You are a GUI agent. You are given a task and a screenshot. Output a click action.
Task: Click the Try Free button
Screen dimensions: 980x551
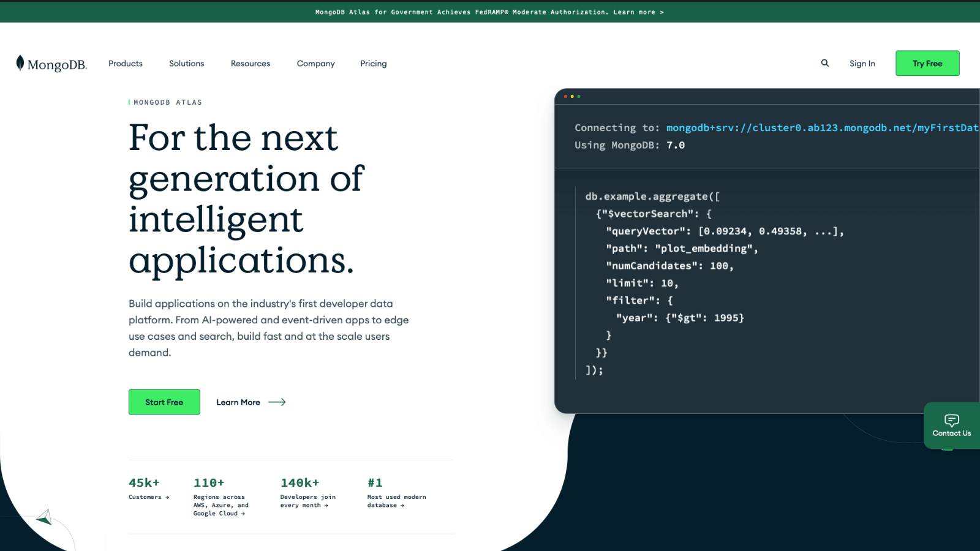pyautogui.click(x=927, y=63)
